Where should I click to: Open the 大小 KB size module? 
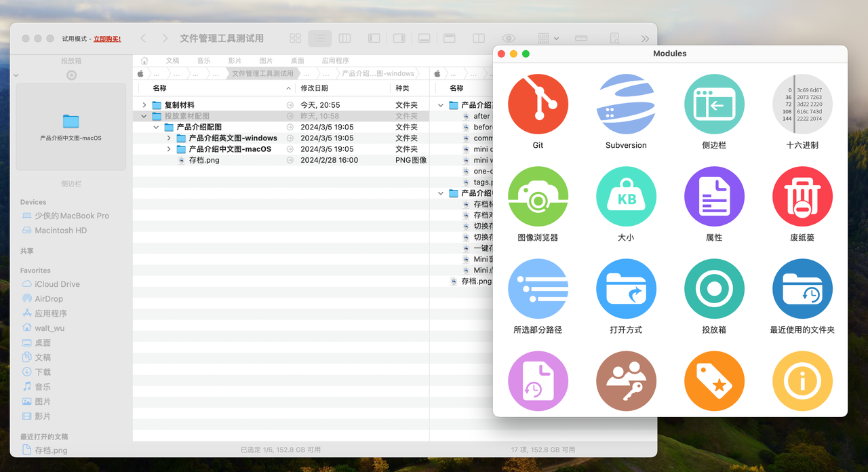[626, 197]
